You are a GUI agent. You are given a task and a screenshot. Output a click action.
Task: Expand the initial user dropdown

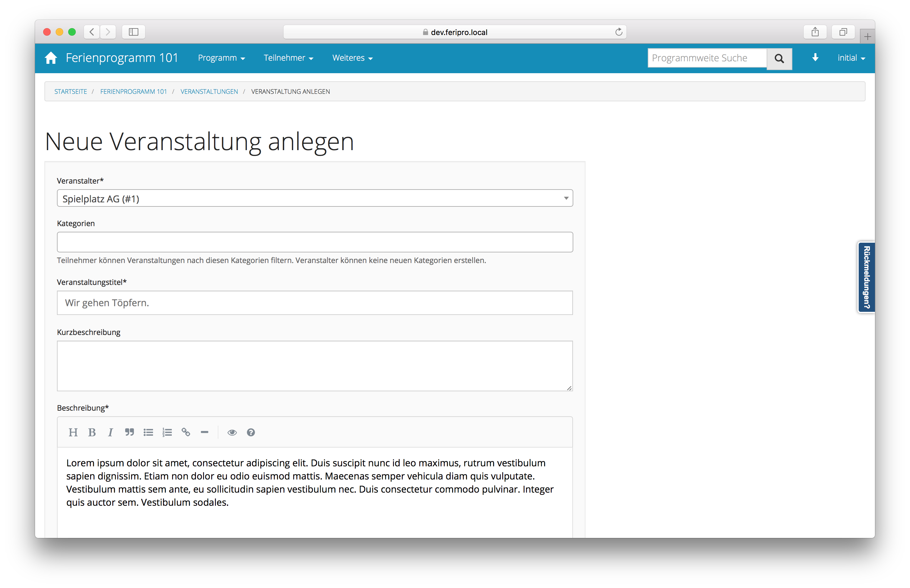coord(851,58)
